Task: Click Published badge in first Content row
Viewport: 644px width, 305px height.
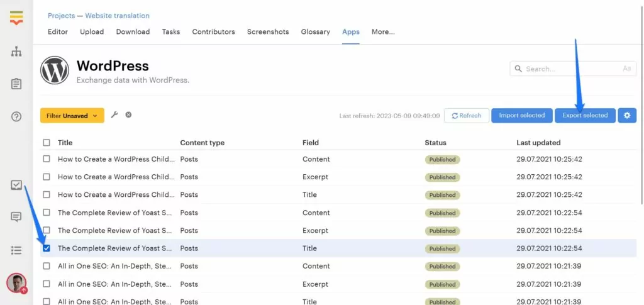Action: 442,159
